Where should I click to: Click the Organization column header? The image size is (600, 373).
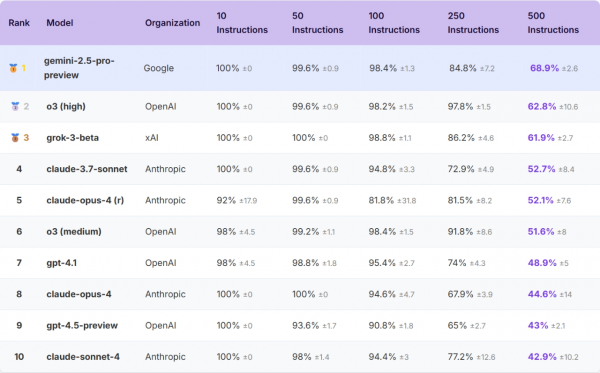172,23
